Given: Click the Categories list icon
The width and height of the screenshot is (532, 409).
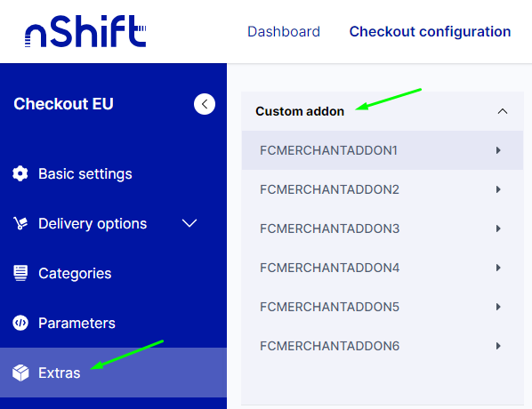Looking at the screenshot, I should (x=20, y=273).
